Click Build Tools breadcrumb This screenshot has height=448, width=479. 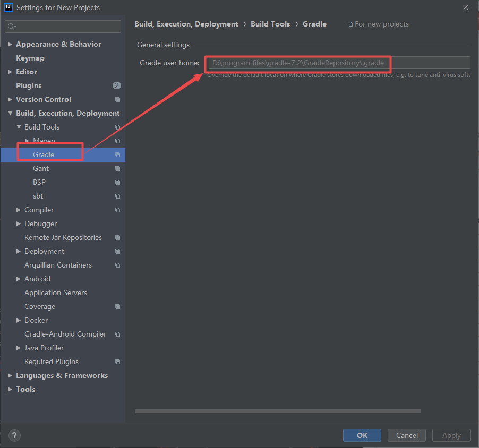coord(270,24)
